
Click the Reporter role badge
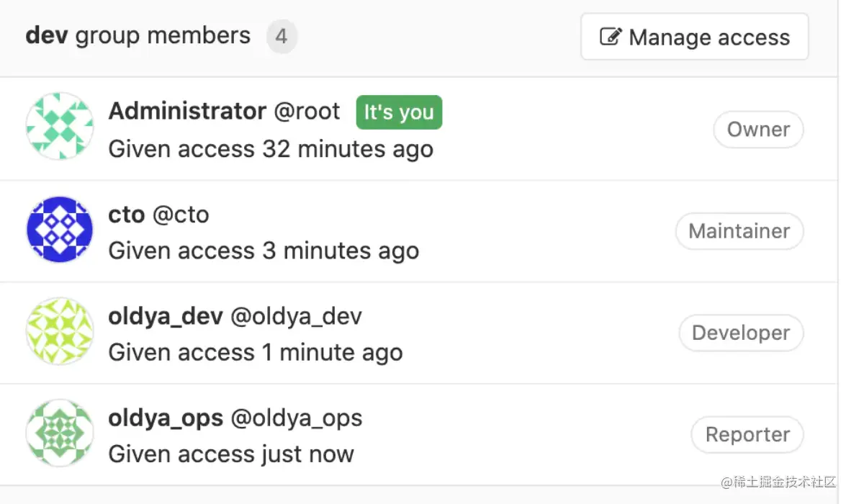pos(747,435)
